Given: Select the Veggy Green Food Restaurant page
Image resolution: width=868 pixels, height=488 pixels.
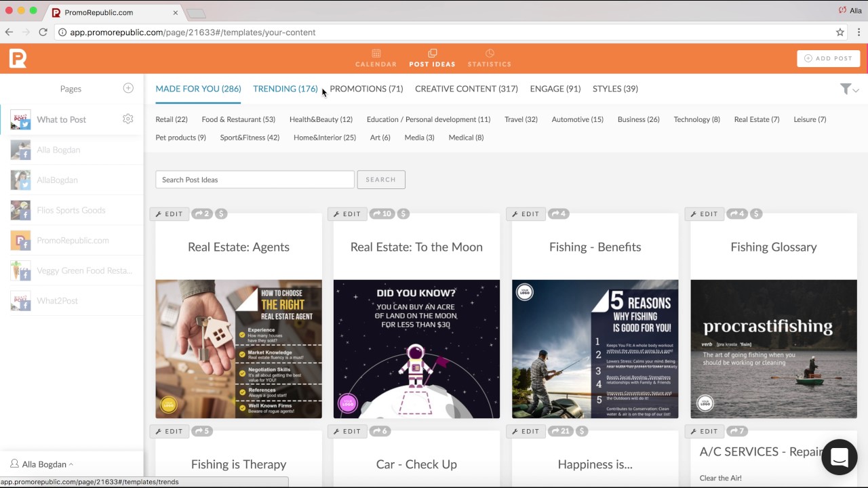Looking at the screenshot, I should (71, 270).
